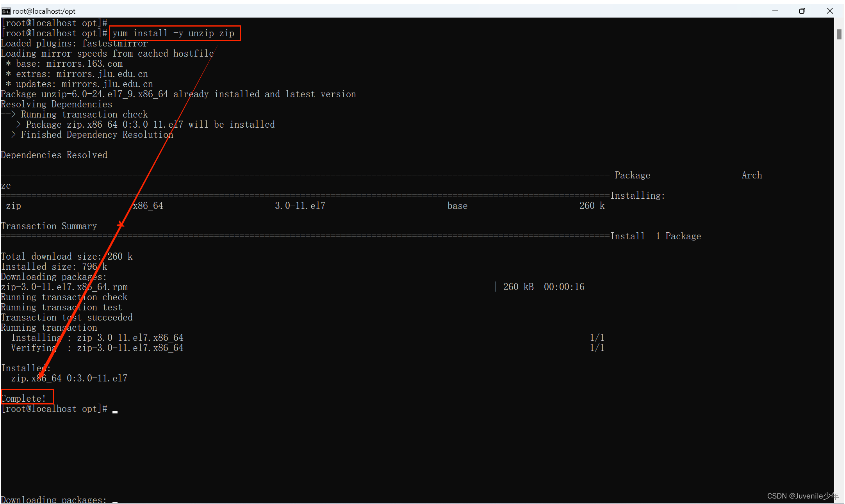Viewport: 845px width, 504px height.
Task: Click the '260 k' size value in table row
Action: tap(592, 206)
